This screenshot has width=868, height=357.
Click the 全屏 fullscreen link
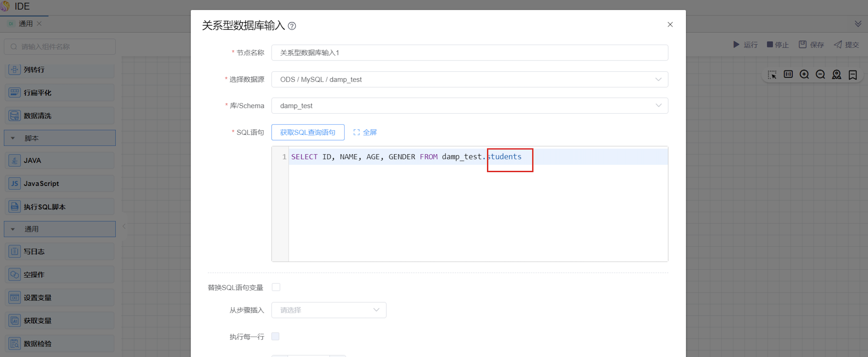[x=365, y=132]
